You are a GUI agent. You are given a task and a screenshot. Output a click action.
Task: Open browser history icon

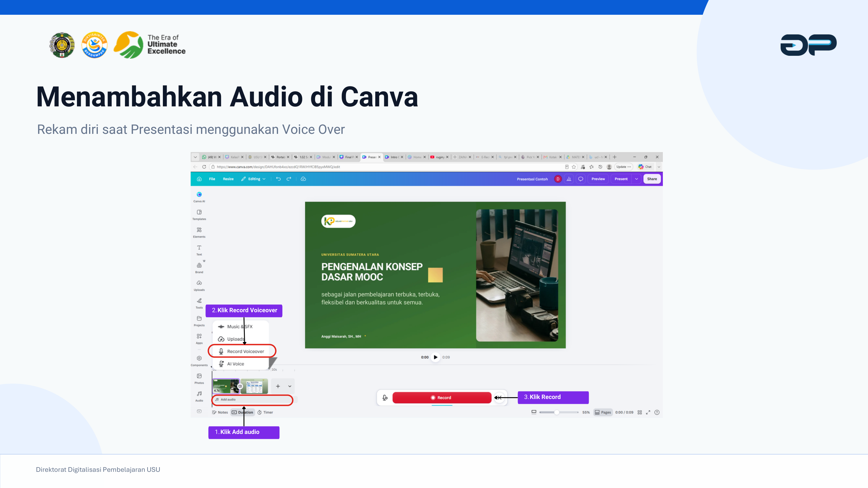(600, 167)
